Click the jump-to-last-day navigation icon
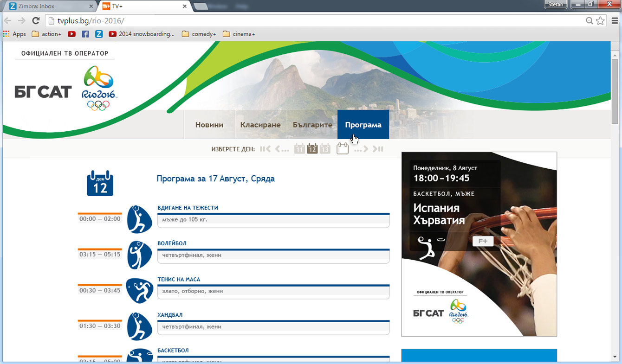This screenshot has height=364, width=622. [377, 149]
